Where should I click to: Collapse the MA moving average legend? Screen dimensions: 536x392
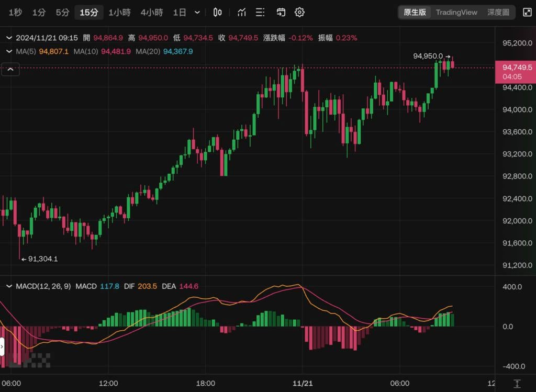tap(9, 51)
